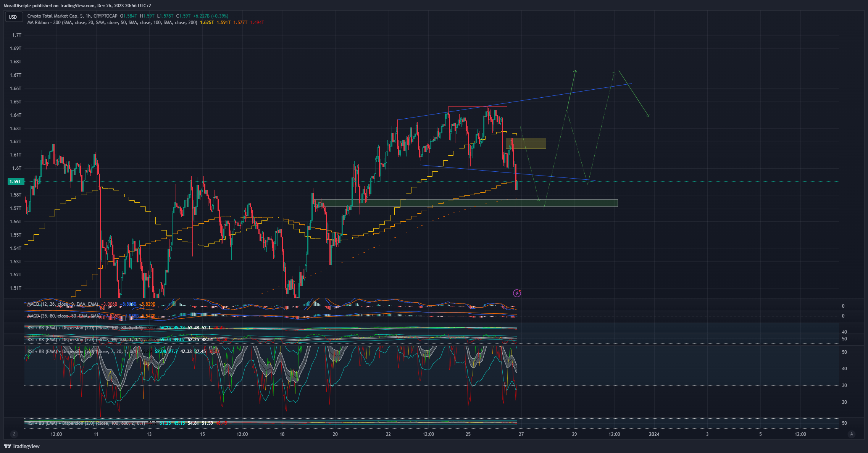The image size is (868, 453).
Task: Select RSI + BB legend with close, 7, 20
Action: (82, 351)
